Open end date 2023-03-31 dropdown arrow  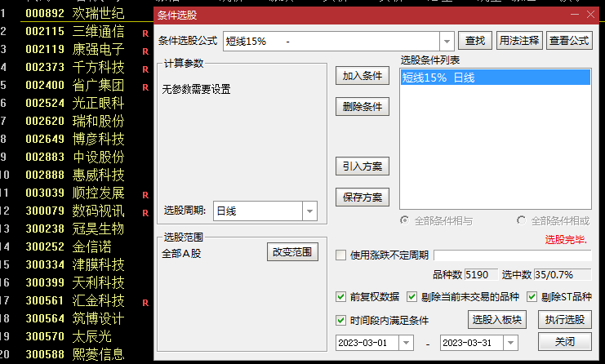510,343
